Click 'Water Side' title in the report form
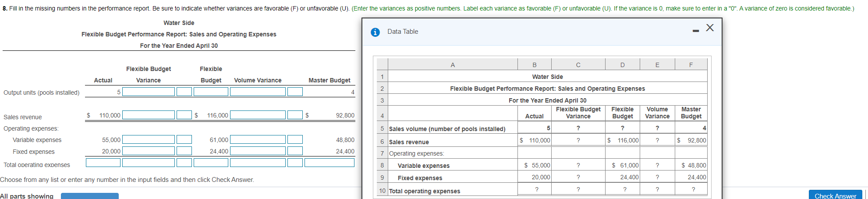The width and height of the screenshot is (868, 199). 179,23
